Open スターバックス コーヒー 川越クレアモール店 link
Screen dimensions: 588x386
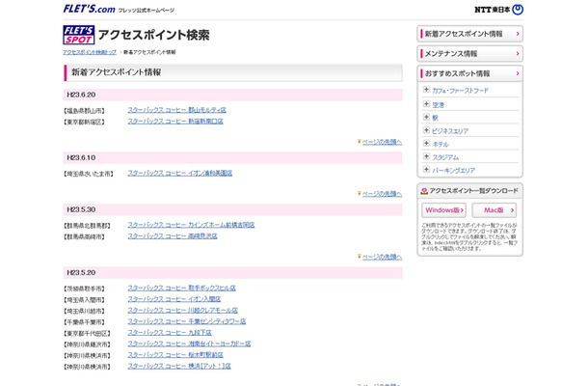point(182,311)
